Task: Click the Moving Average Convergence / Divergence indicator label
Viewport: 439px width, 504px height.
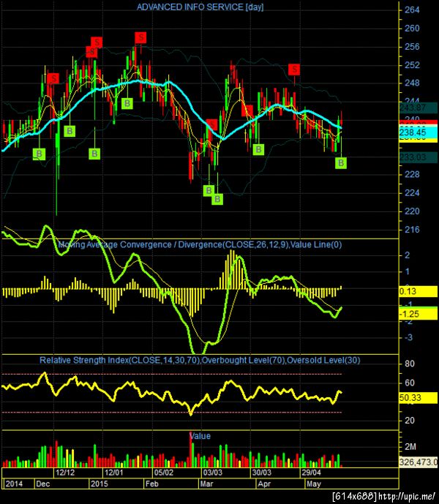Action: pos(200,244)
